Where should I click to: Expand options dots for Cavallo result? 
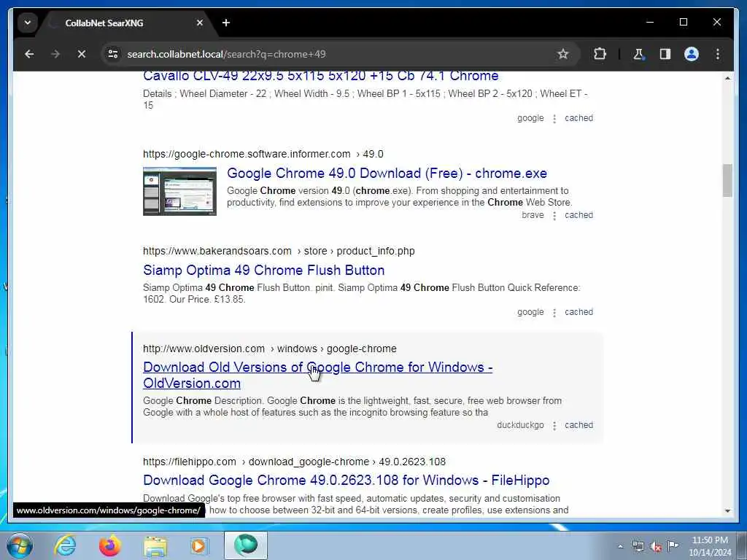554,119
